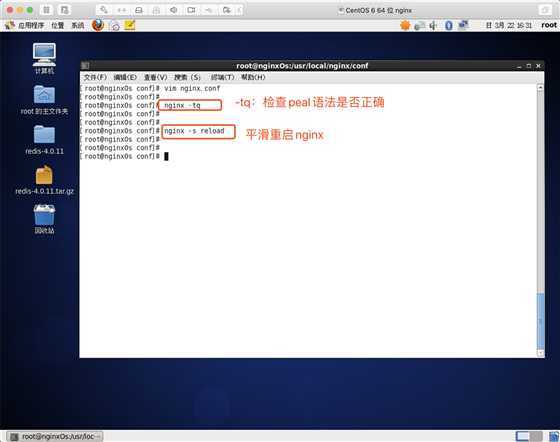
Task: Click the fullscreen button at VM window top right
Action: [x=545, y=10]
